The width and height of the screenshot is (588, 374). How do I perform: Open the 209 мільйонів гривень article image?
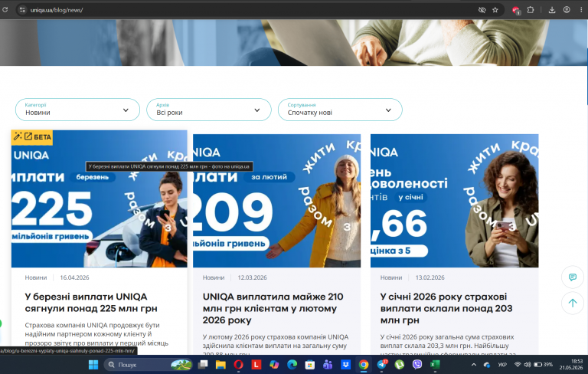pos(276,201)
